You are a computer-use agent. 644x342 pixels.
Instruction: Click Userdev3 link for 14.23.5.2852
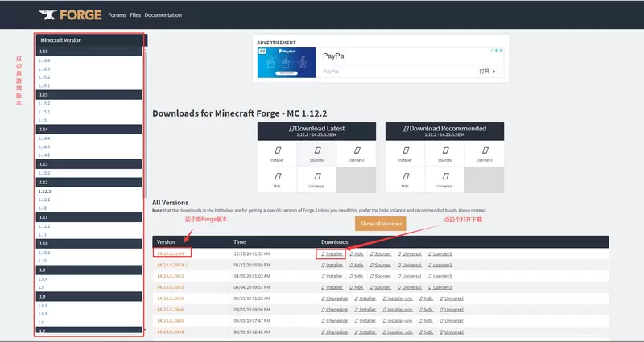(440, 276)
